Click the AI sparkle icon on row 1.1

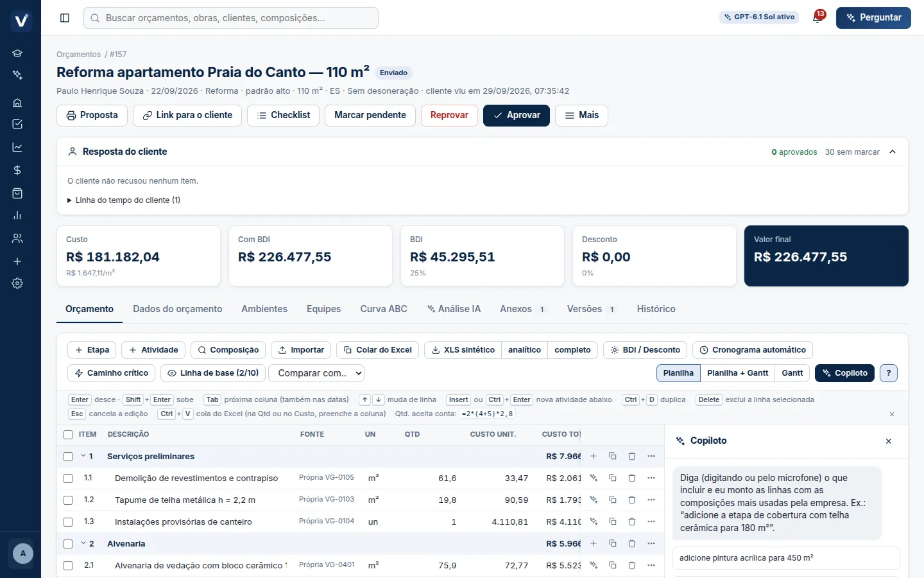tap(594, 478)
